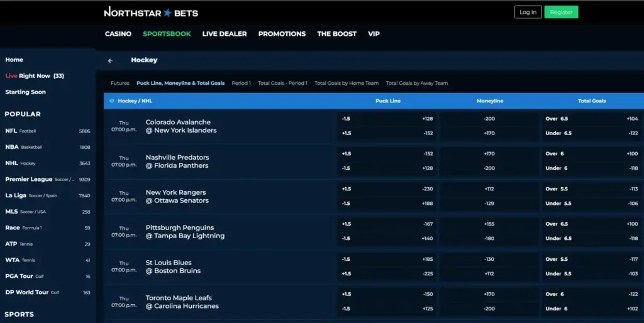Pick Penguins moneyline +155

[x=489, y=224]
